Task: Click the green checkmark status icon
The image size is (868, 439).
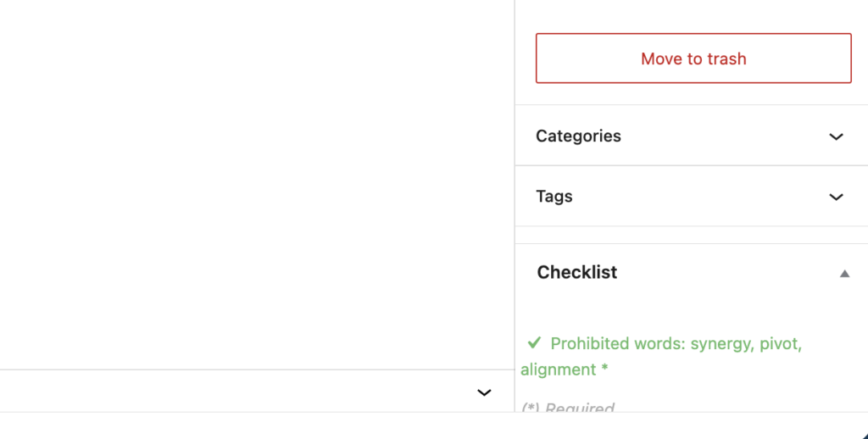Action: (534, 342)
